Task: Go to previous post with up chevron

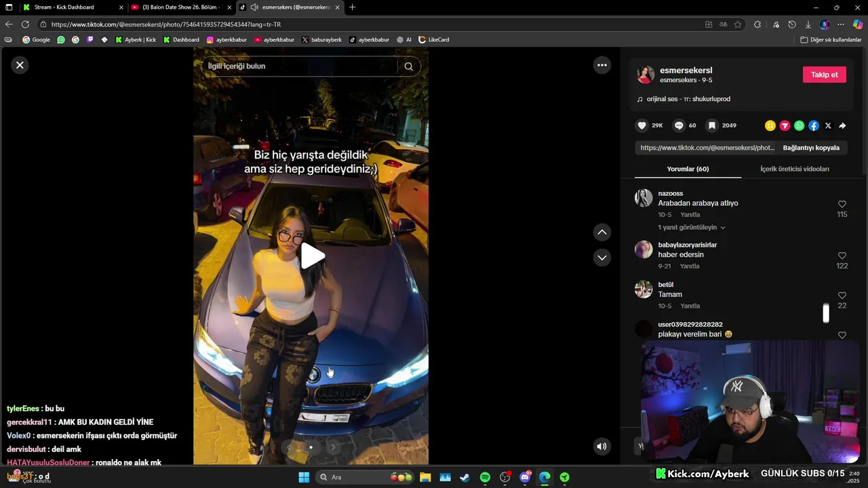Action: (x=602, y=232)
